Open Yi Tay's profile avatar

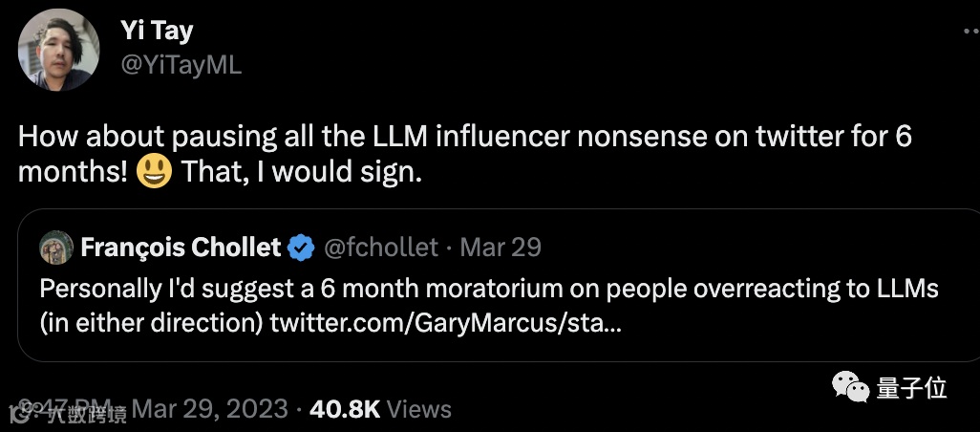(59, 49)
